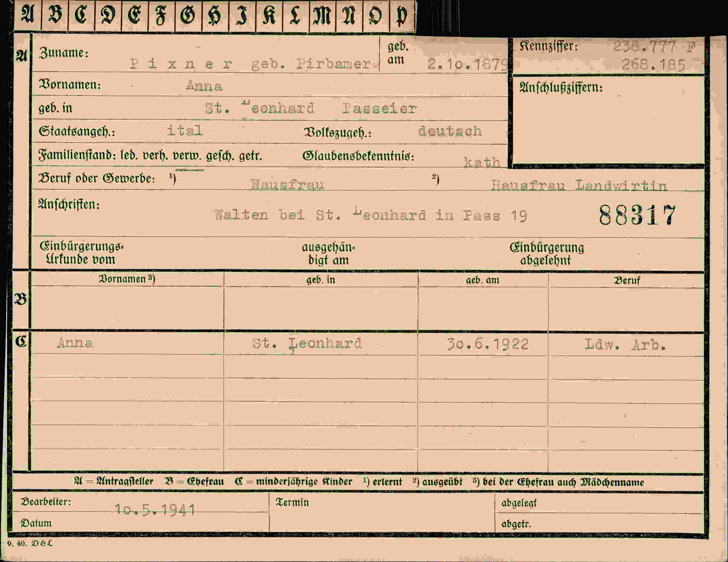
Task: Click the typed birth date '2.10.1879'
Action: (x=468, y=64)
